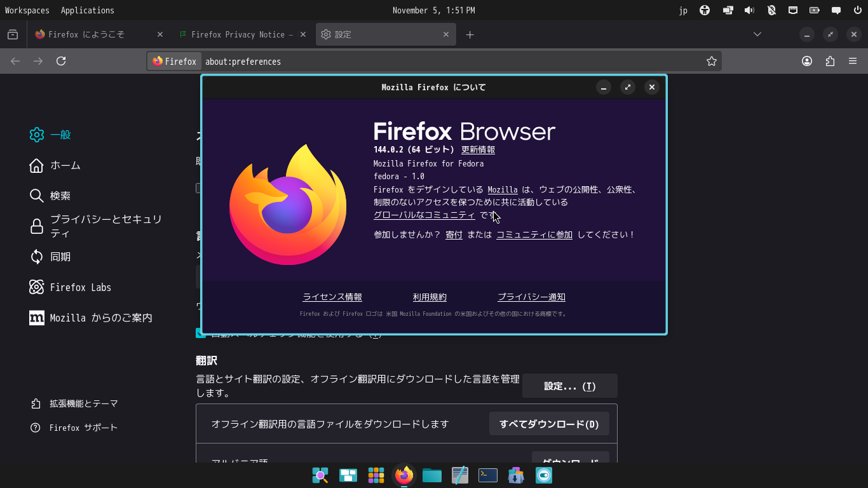
Task: Open the Files folder icon in the dock
Action: coord(432,475)
